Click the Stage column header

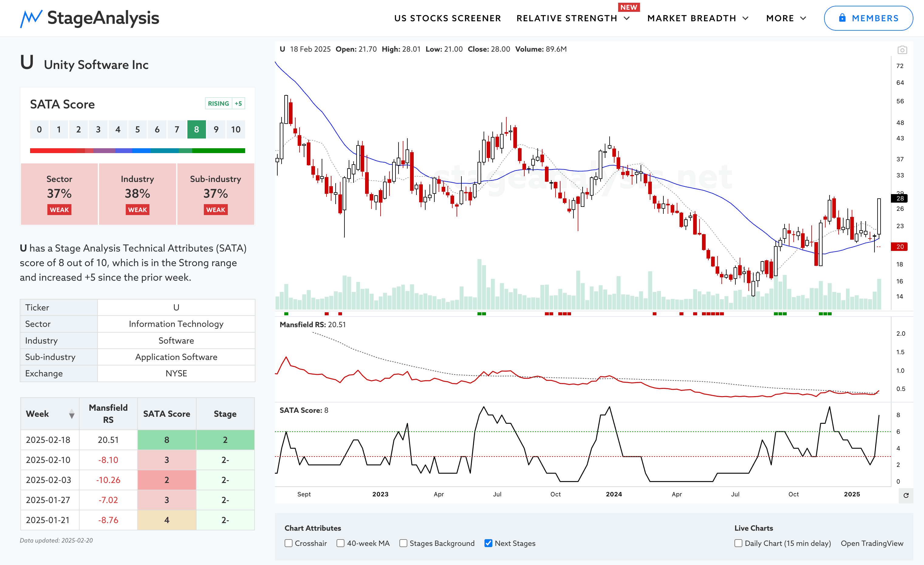pos(225,414)
